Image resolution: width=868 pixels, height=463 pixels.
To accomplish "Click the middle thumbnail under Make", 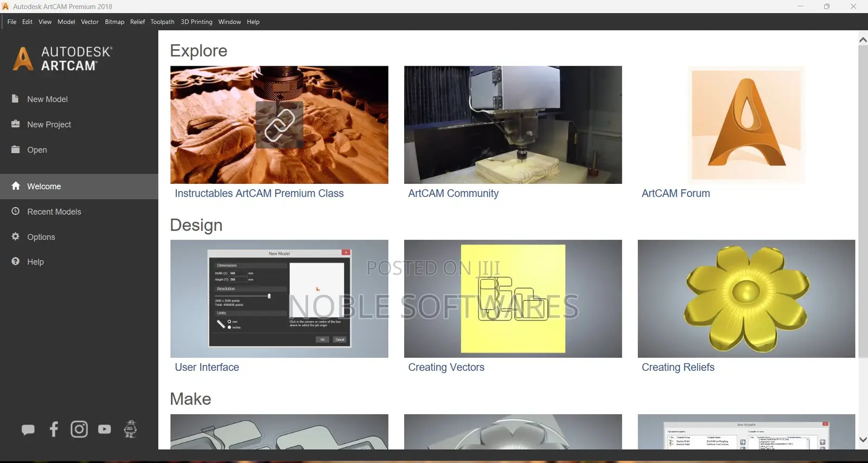I will pos(513,432).
